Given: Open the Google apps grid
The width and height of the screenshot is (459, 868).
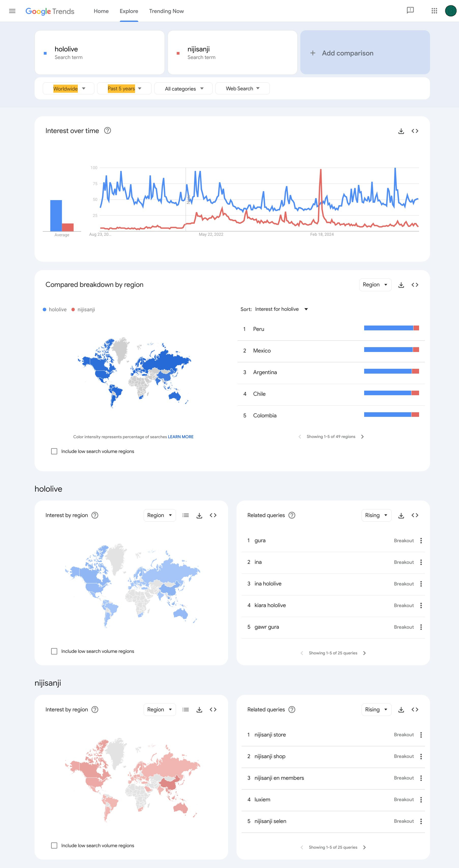Looking at the screenshot, I should tap(434, 11).
